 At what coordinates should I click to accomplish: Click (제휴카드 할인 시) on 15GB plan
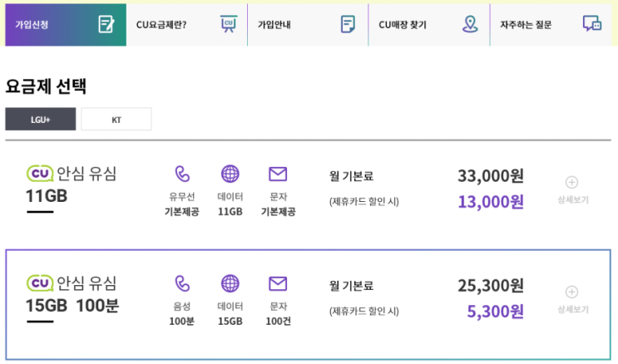(363, 311)
